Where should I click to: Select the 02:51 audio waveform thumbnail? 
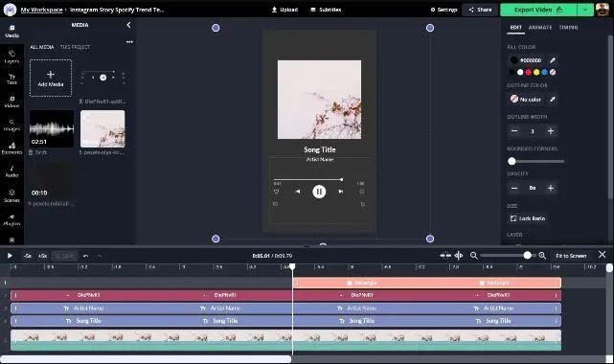[x=52, y=128]
